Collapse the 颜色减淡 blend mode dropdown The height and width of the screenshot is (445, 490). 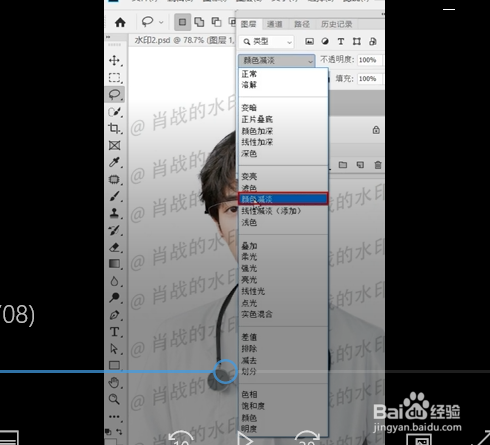(276, 61)
